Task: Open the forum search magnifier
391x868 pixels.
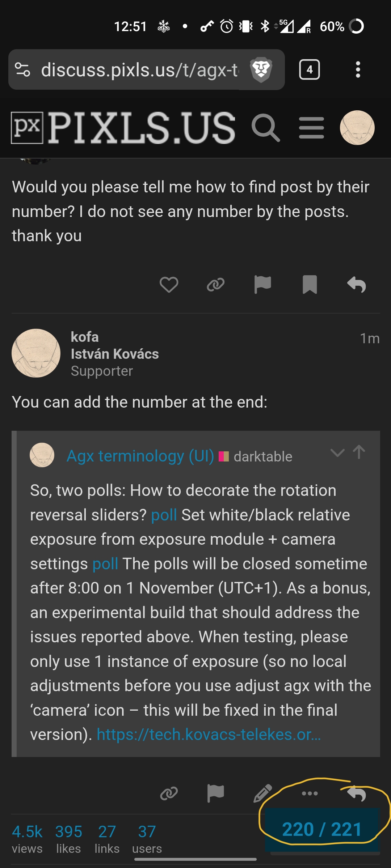Action: [x=266, y=128]
